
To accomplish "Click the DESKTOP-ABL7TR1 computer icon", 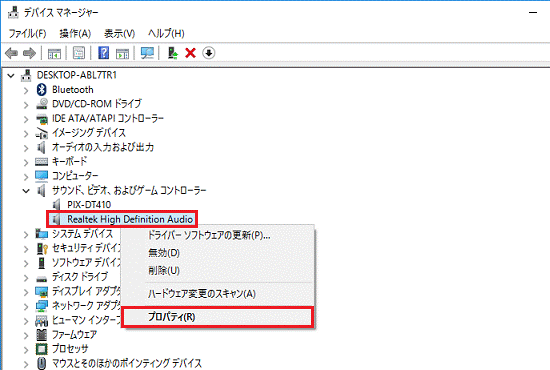I will (26, 75).
